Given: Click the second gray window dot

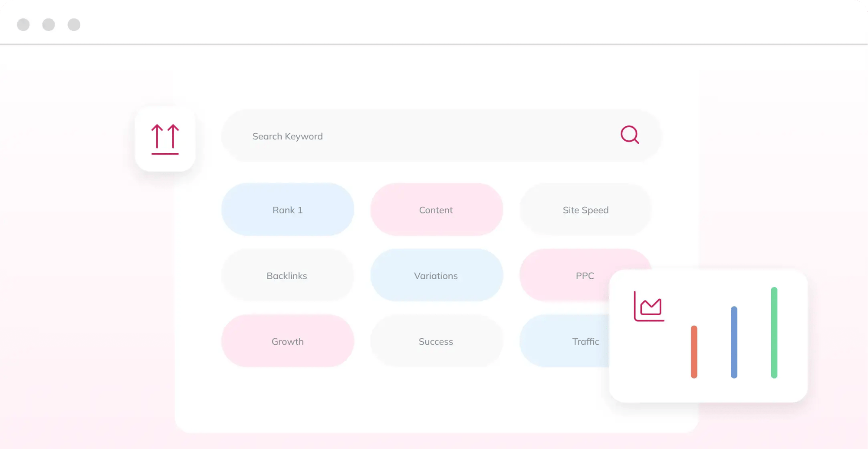Looking at the screenshot, I should tap(49, 25).
